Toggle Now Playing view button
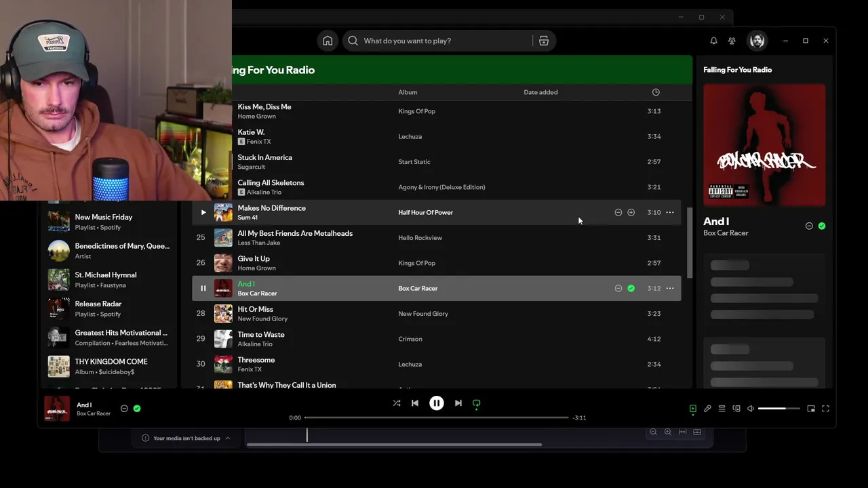Screen dimensions: 868x488 692,409
